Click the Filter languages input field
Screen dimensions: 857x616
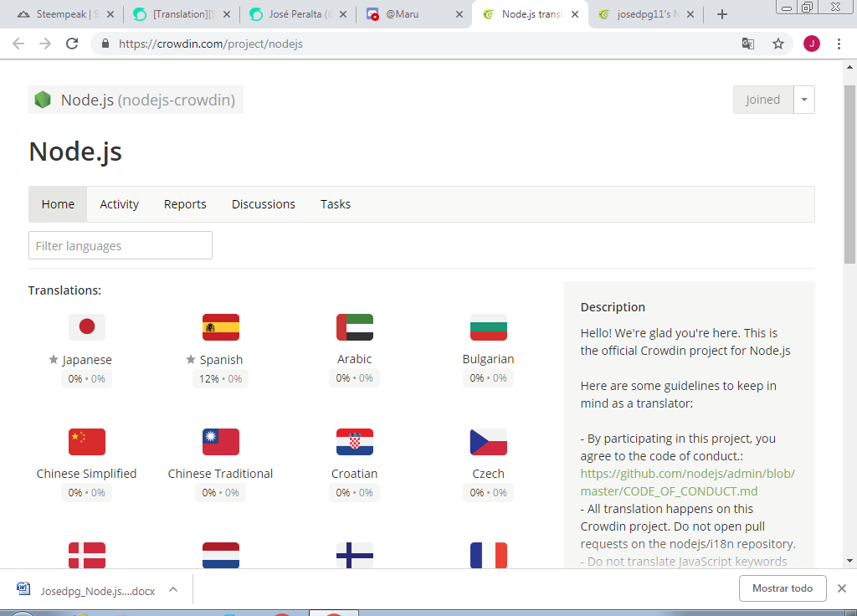click(x=121, y=245)
